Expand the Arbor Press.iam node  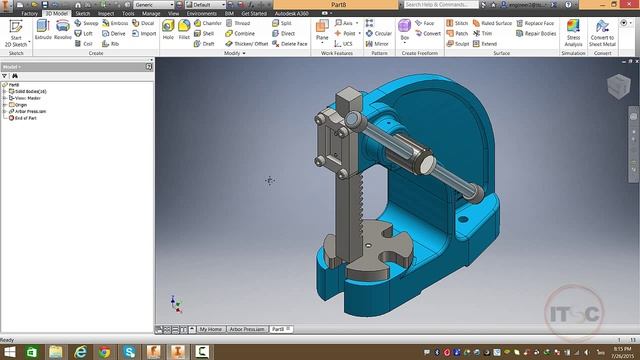(4, 111)
